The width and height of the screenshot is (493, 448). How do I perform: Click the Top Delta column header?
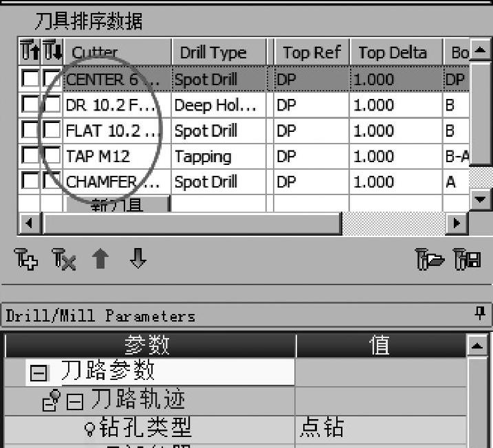pos(396,52)
